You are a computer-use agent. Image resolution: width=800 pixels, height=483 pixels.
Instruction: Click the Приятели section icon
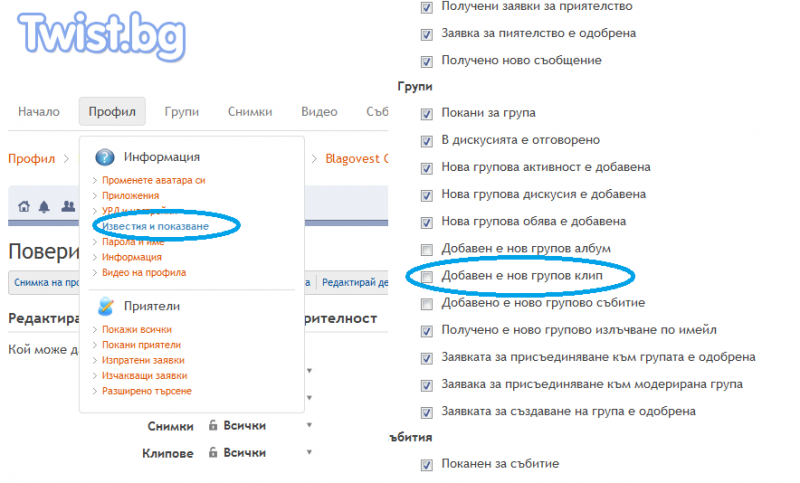pyautogui.click(x=104, y=306)
